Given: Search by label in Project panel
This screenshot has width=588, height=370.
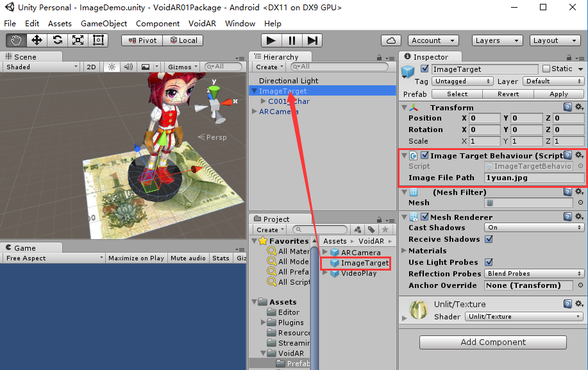Looking at the screenshot, I should point(371,230).
